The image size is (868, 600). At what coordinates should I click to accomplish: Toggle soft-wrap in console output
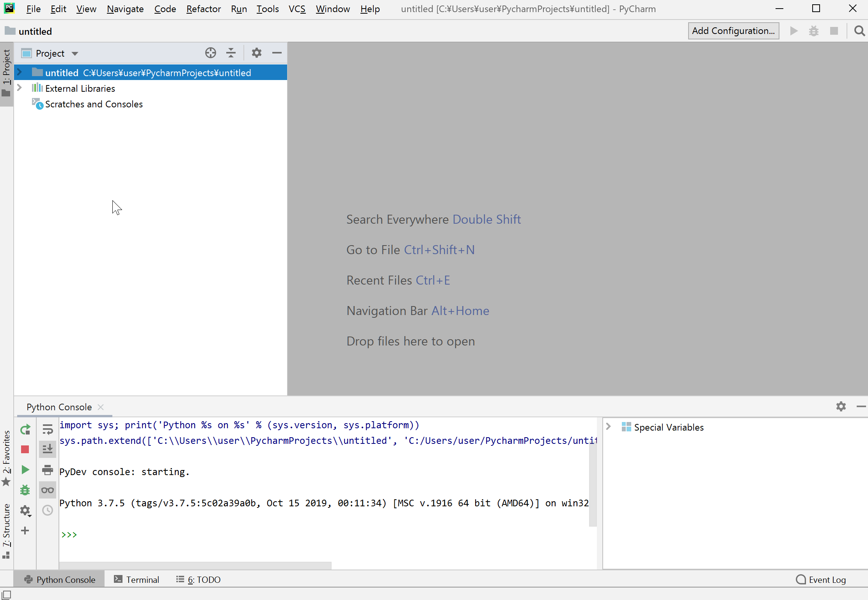[48, 429]
